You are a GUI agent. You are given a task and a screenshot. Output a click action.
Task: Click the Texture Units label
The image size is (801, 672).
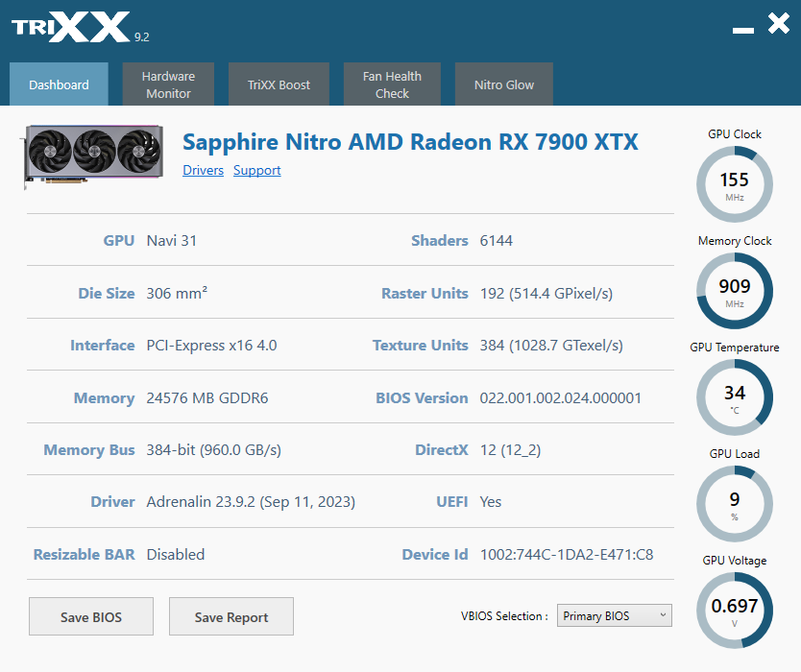tap(421, 346)
